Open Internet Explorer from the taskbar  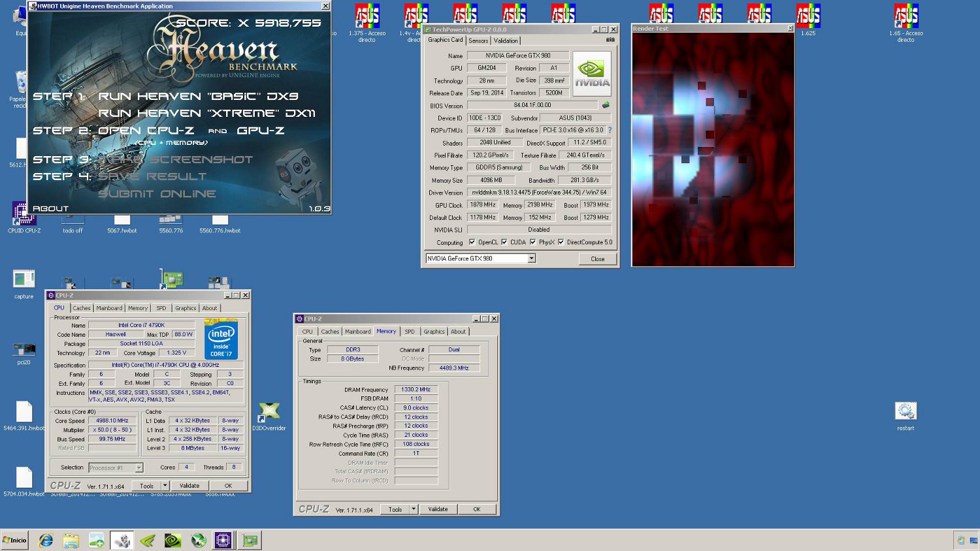tap(46, 540)
